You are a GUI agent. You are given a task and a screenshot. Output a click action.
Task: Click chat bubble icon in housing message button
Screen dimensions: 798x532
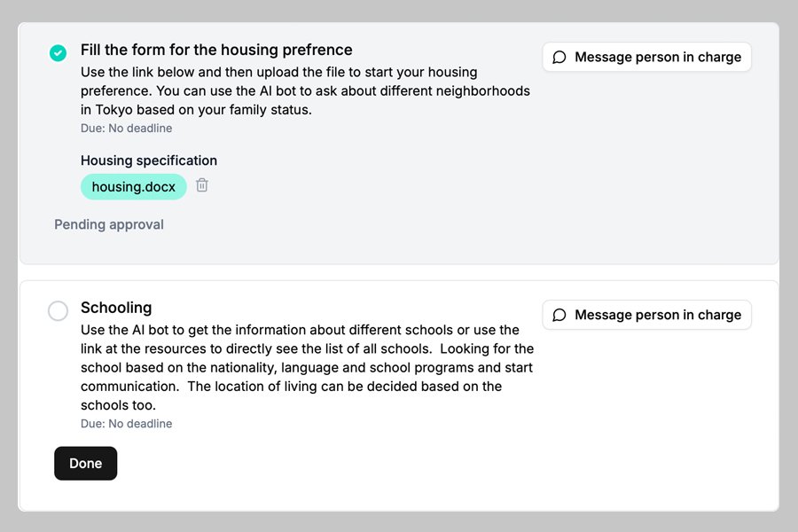click(x=559, y=57)
